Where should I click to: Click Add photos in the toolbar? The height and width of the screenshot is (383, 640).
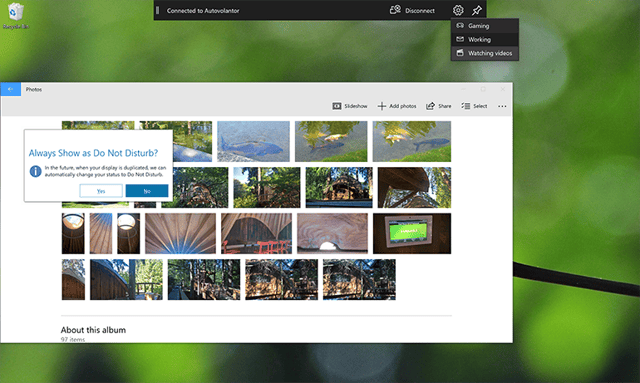(x=397, y=106)
